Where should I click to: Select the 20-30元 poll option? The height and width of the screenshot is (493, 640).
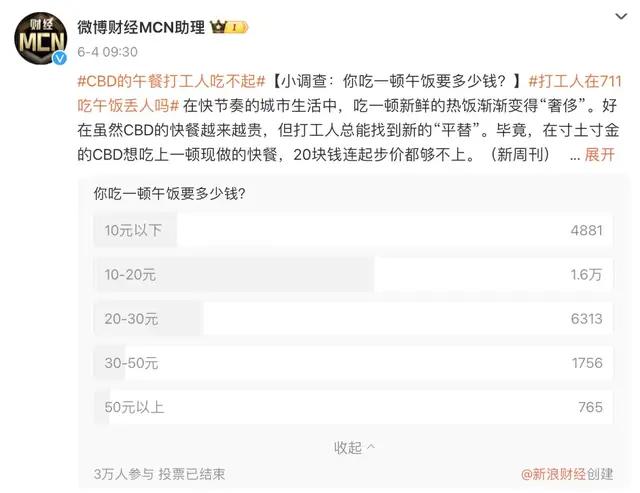pyautogui.click(x=353, y=318)
